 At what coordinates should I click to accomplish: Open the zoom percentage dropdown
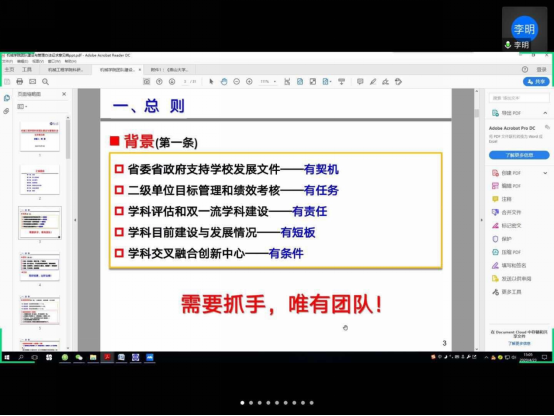tap(275, 82)
